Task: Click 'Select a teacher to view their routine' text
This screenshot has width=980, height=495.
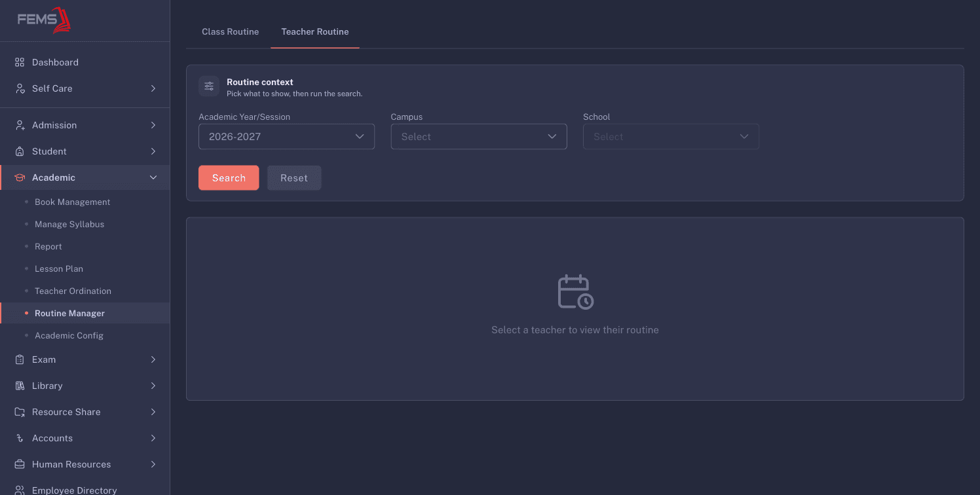Action: [575, 330]
